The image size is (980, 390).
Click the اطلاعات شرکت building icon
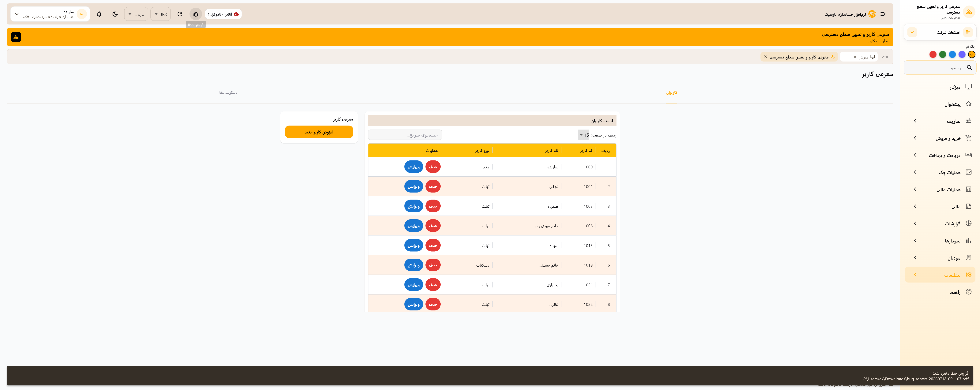click(968, 32)
